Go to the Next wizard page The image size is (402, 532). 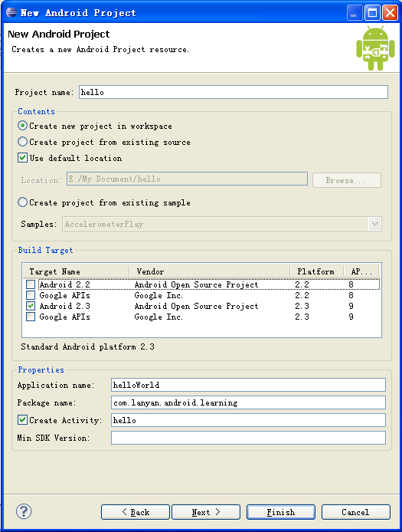click(x=206, y=512)
